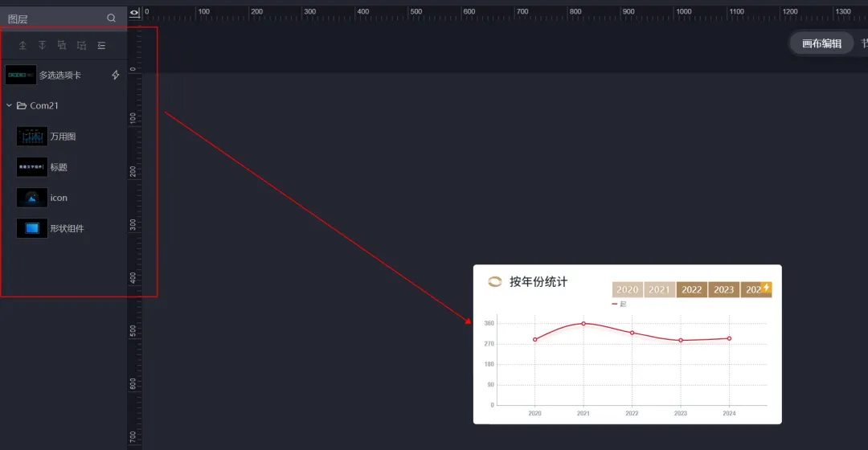Click lightning badge on year tabs
Viewport: 868px width, 450px height.
click(x=766, y=287)
